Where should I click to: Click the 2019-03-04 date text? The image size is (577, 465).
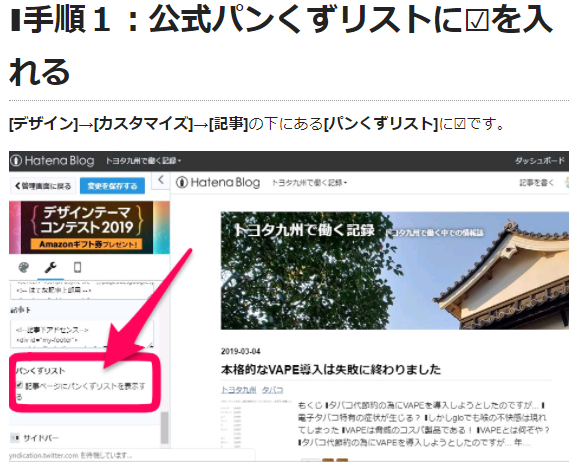coord(241,351)
